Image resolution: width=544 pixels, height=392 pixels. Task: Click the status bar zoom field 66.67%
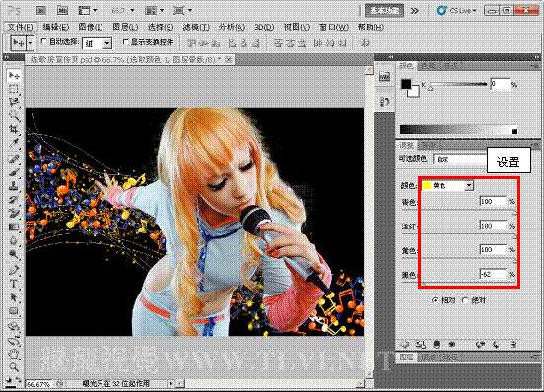click(38, 384)
